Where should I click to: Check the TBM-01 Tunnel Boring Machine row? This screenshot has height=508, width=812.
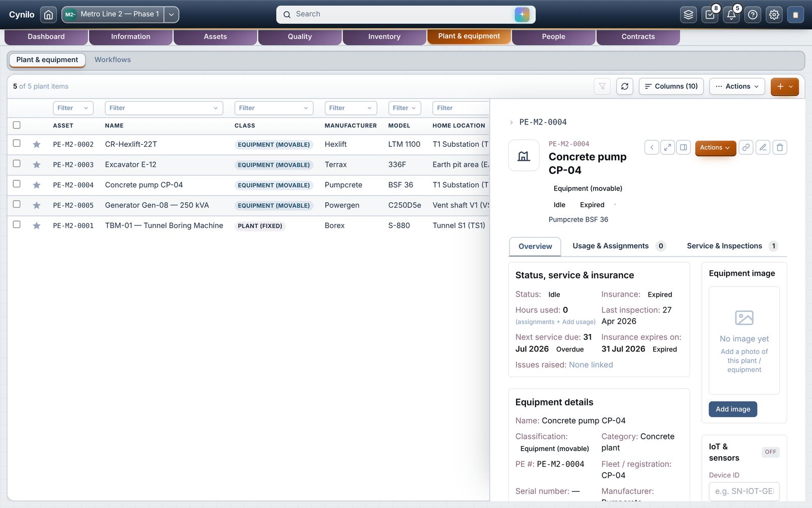17,225
